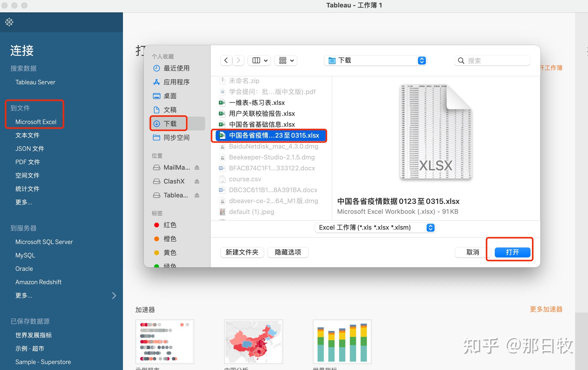Open 最近使用 via the clock icon
Screen dimensions: 588x370
point(157,68)
